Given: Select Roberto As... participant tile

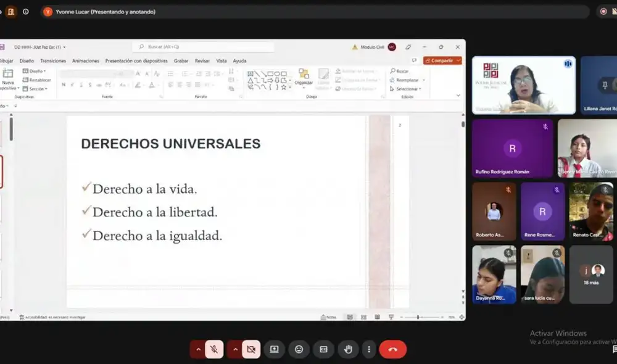Looking at the screenshot, I should click(494, 212).
